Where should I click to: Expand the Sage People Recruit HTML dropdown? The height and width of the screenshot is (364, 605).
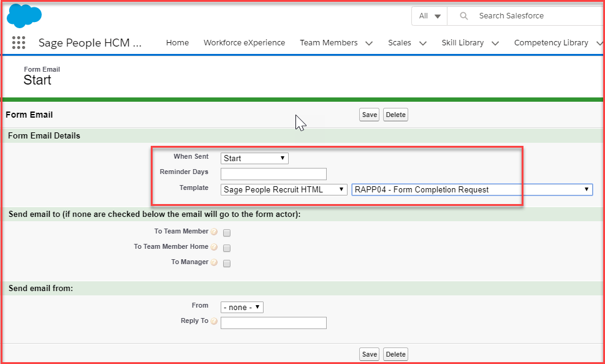pos(284,189)
